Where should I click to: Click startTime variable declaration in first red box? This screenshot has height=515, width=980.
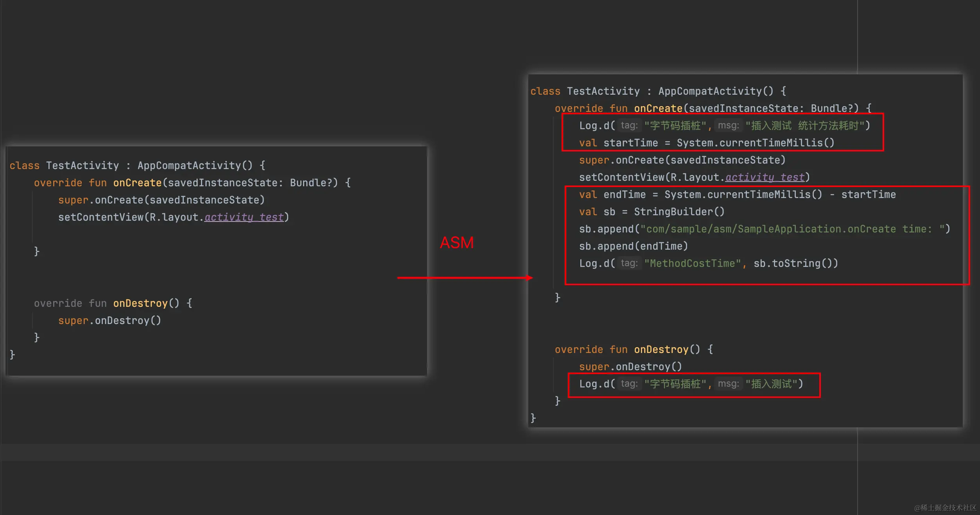630,143
